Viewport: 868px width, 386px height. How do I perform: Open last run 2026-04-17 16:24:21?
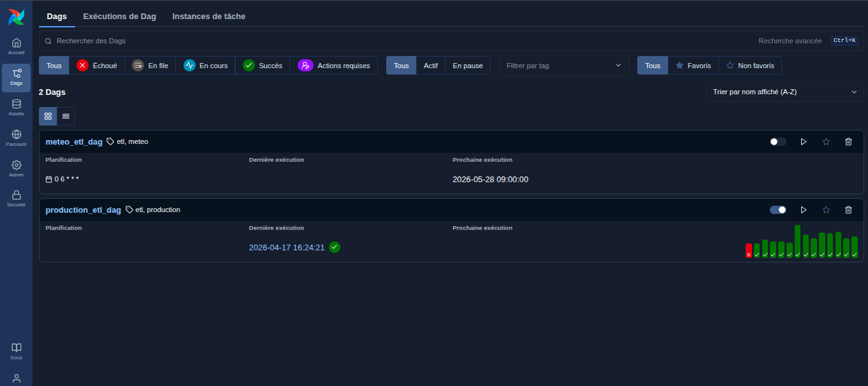coord(287,247)
